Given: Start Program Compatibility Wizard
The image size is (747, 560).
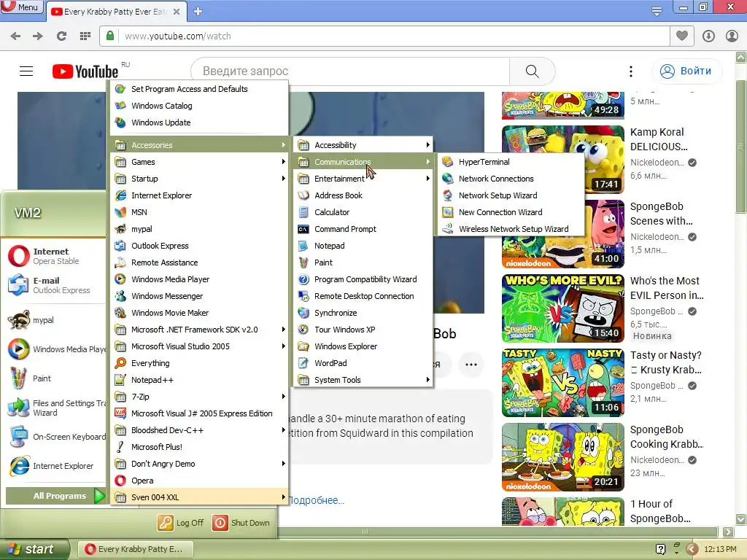Looking at the screenshot, I should (363, 279).
